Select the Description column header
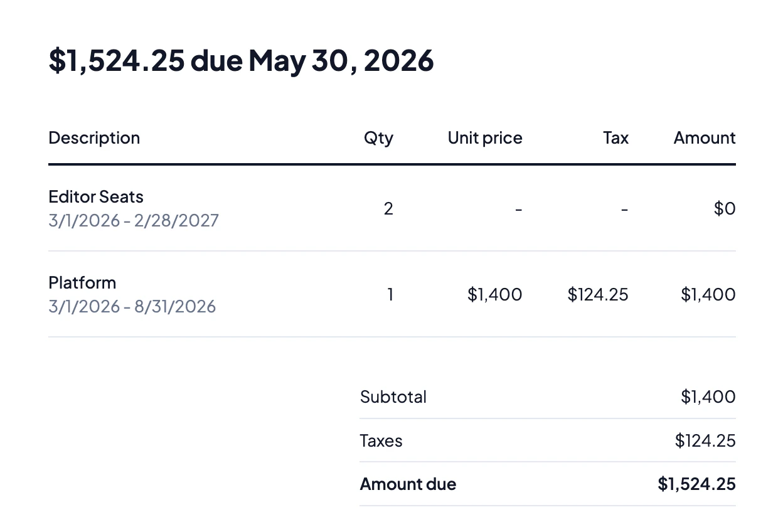The image size is (783, 532). pyautogui.click(x=94, y=138)
